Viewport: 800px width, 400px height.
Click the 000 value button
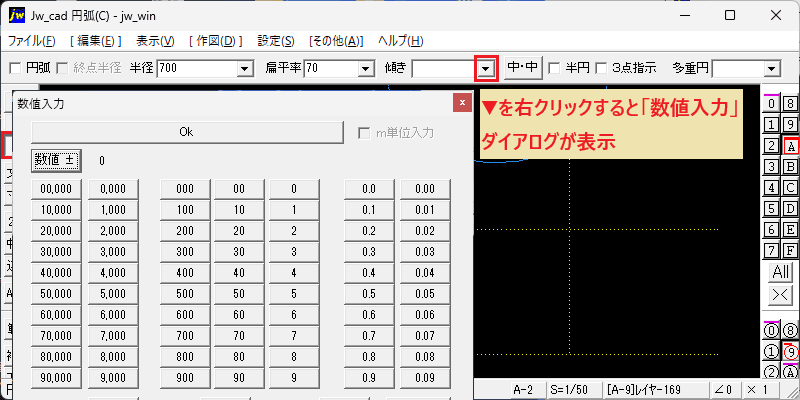(185, 189)
